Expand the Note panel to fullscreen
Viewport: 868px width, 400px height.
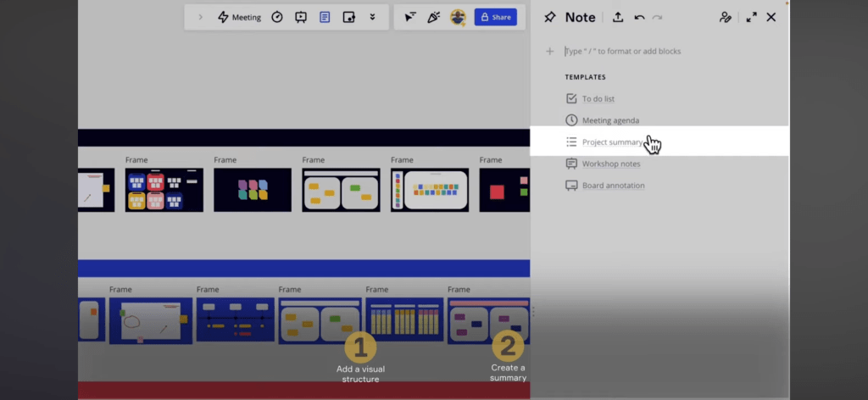point(751,17)
